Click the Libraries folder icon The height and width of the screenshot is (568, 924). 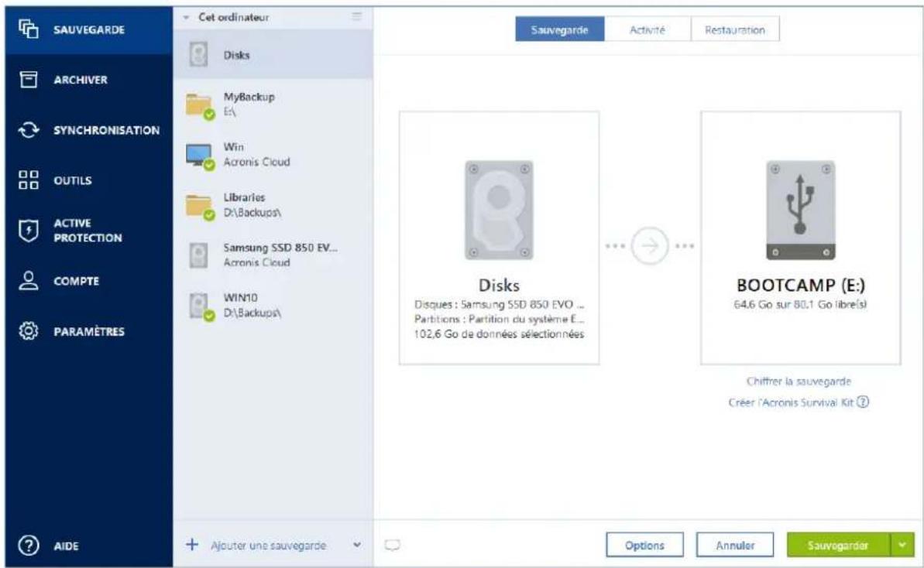200,207
